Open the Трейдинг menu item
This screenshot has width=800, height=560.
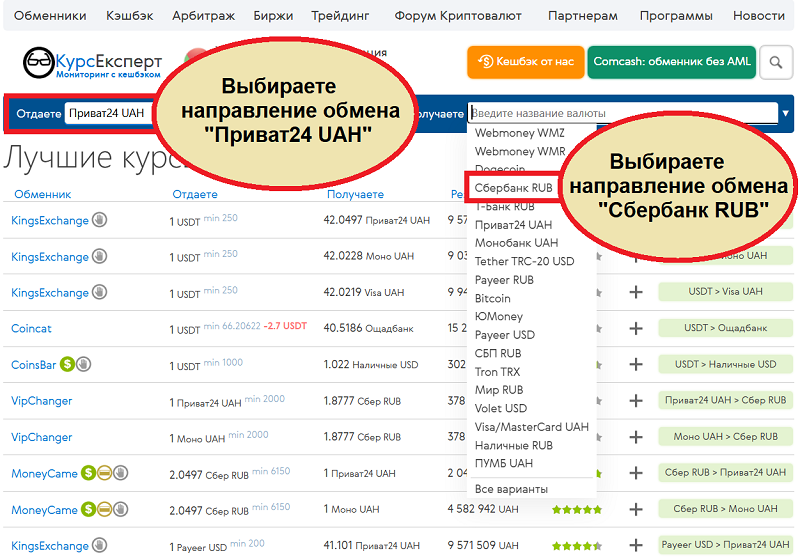(340, 16)
